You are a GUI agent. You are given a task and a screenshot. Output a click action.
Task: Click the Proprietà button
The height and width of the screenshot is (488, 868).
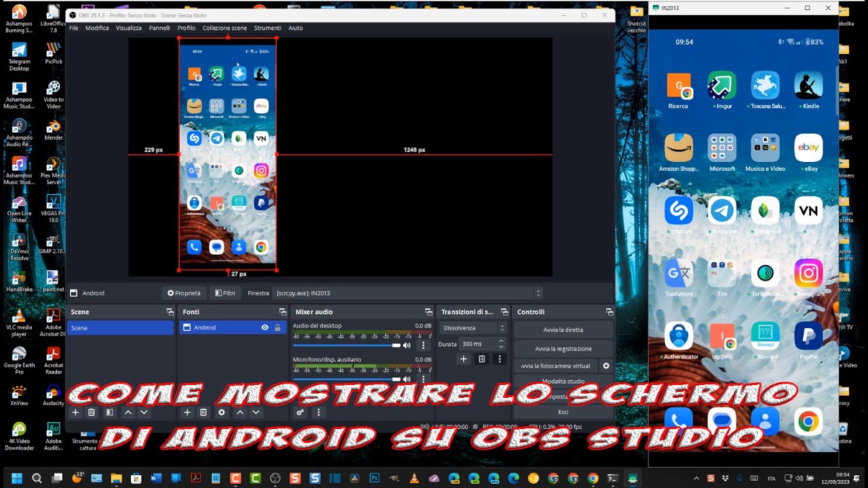pos(184,293)
